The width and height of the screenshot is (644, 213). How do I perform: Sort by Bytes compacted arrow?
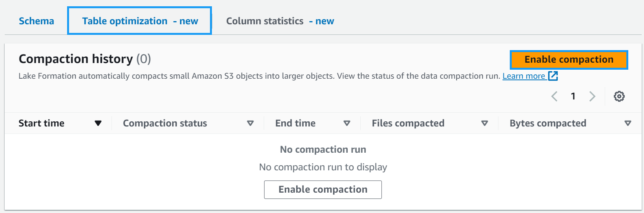(x=628, y=123)
